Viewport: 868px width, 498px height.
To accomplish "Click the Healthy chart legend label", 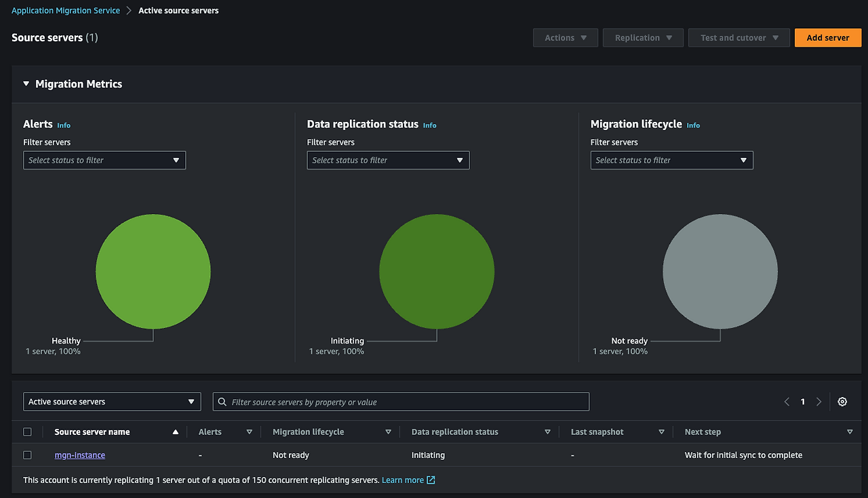I will 66,341.
